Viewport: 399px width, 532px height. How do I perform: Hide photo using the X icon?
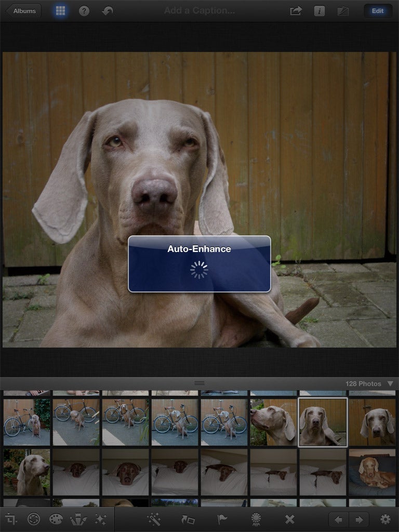point(289,518)
